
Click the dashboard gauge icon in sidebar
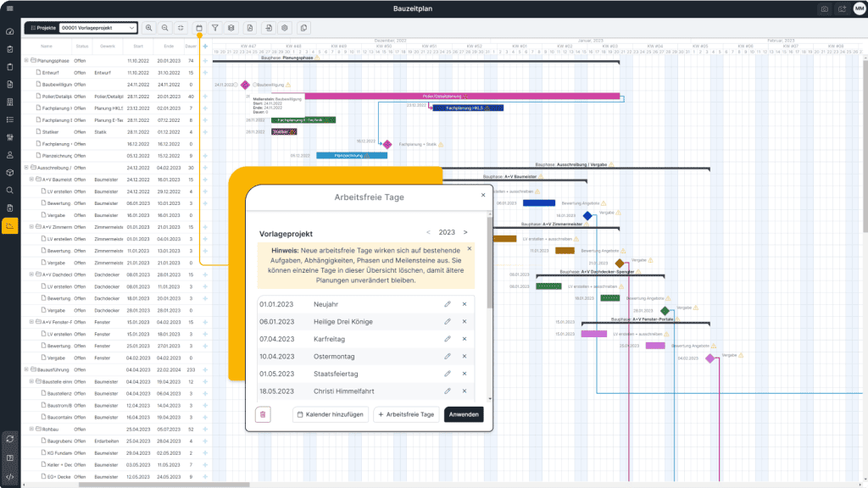coord(10,31)
